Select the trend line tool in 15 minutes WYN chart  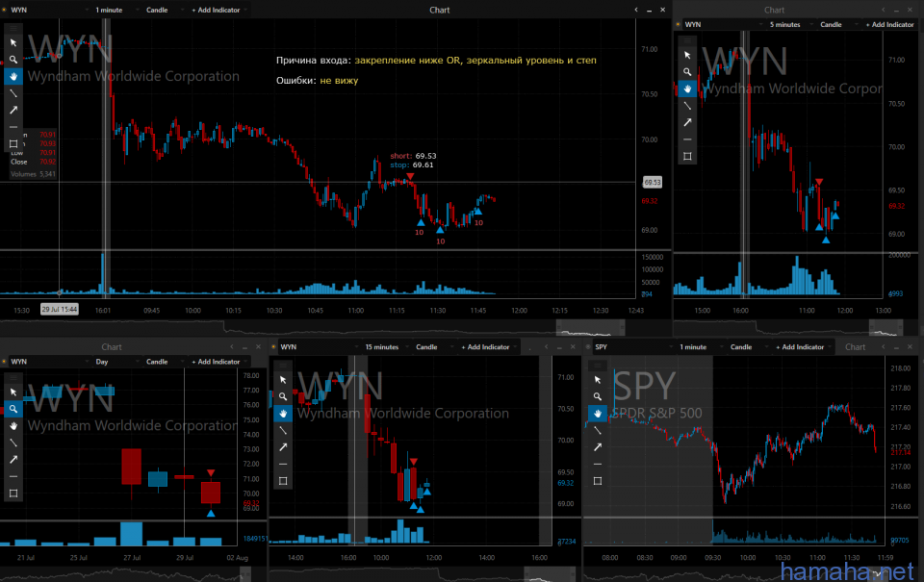pos(283,431)
